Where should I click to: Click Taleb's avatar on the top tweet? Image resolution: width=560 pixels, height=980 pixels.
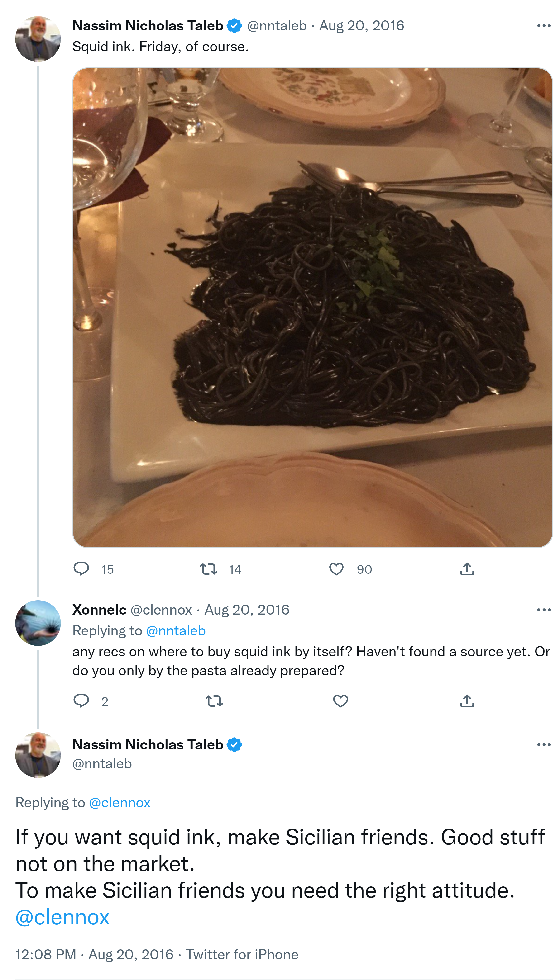(x=38, y=38)
